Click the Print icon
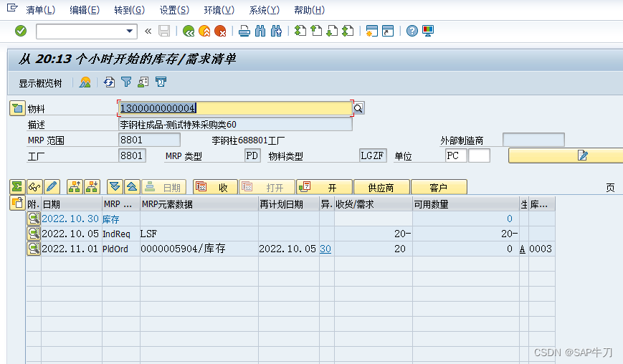Viewport: 623px width, 364px height. point(244,31)
